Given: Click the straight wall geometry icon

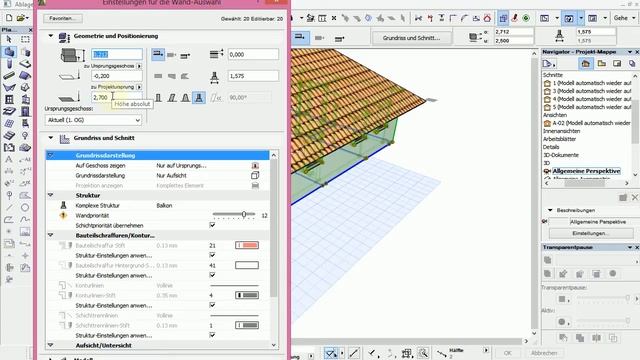Looking at the screenshot, I should [158, 76].
